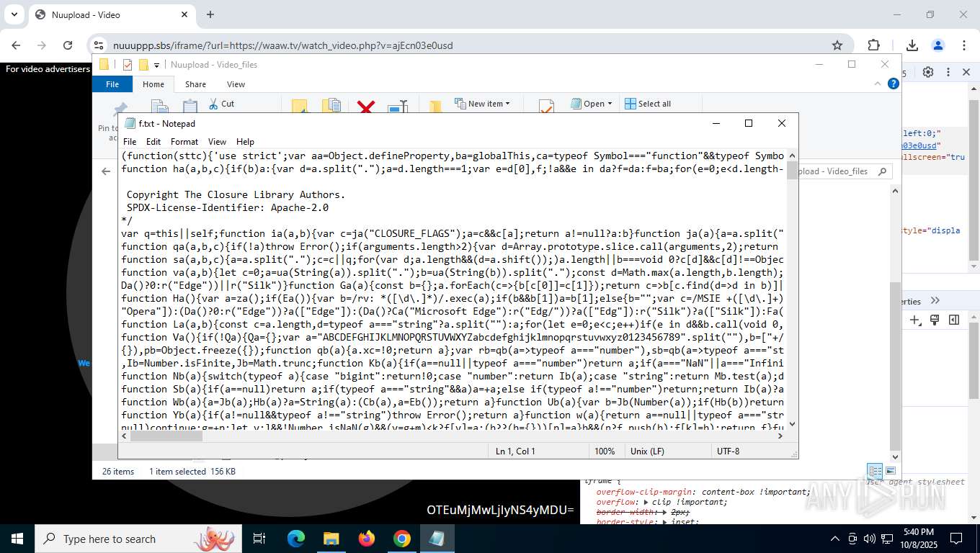The image size is (980, 553).
Task: Switch to Explorer Share ribbon tab
Action: tap(195, 84)
